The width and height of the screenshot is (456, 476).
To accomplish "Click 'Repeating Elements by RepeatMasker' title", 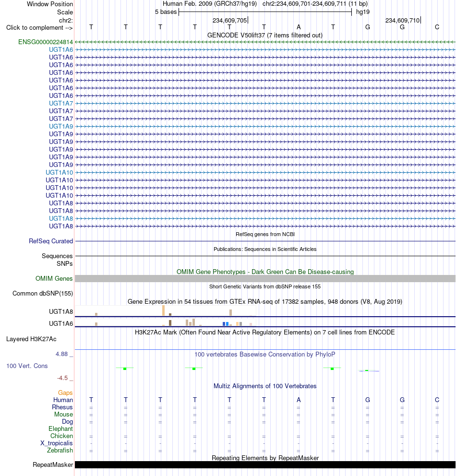I will click(x=265, y=458).
